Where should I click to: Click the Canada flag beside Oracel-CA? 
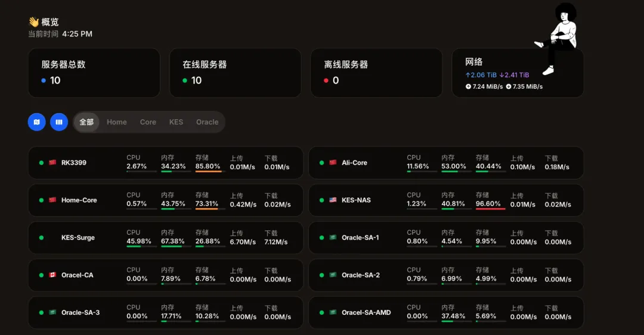pos(52,275)
